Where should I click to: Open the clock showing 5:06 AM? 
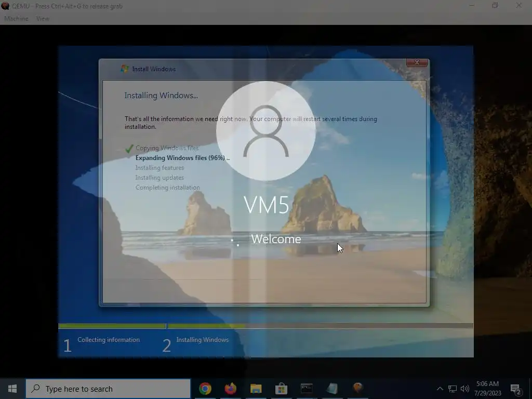pos(487,389)
